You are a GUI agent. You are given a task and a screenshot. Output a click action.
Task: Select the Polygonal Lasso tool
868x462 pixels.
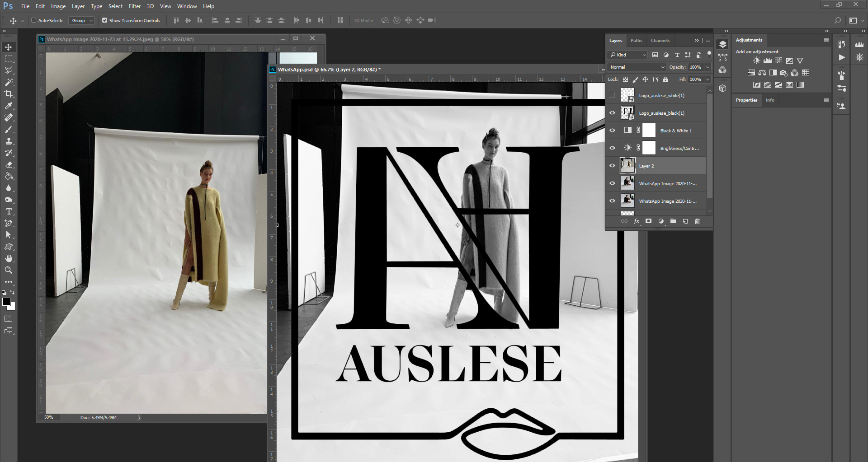pyautogui.click(x=9, y=70)
